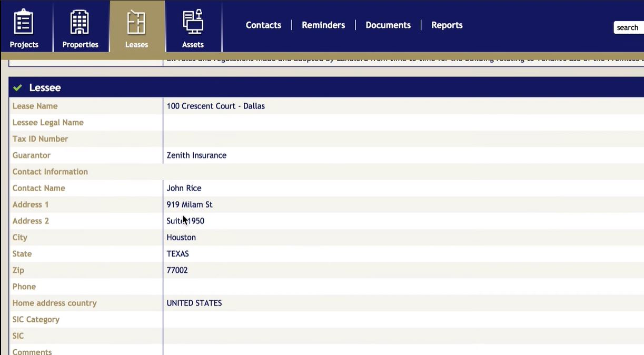Viewport: 644px width, 355px height.
Task: Click the Comments field label
Action: pyautogui.click(x=32, y=351)
